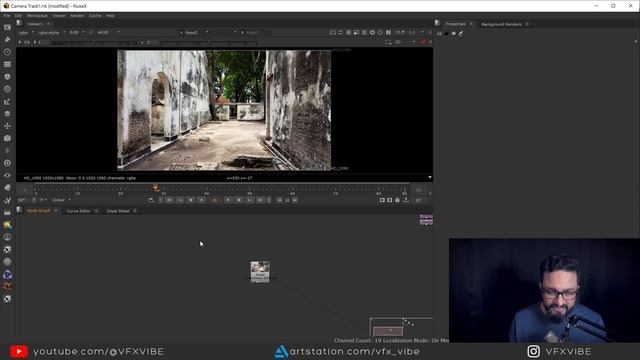The height and width of the screenshot is (360, 640).
Task: Open the Filter nodes toolbar menu
Action: (x=7, y=89)
